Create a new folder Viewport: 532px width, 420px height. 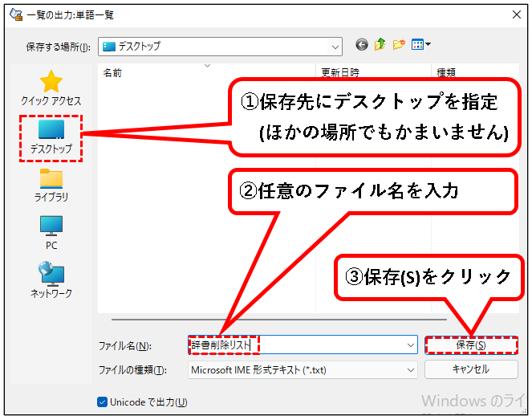(399, 44)
